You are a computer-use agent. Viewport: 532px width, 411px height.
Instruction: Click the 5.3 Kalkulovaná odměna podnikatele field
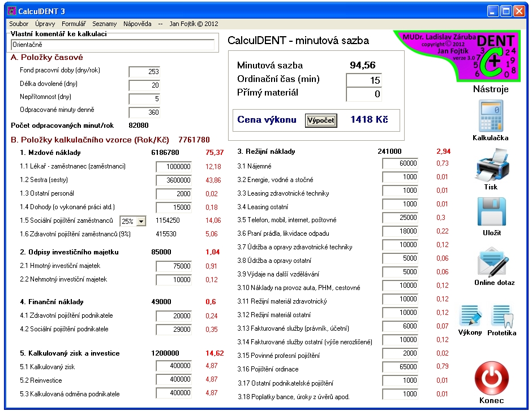coord(174,393)
